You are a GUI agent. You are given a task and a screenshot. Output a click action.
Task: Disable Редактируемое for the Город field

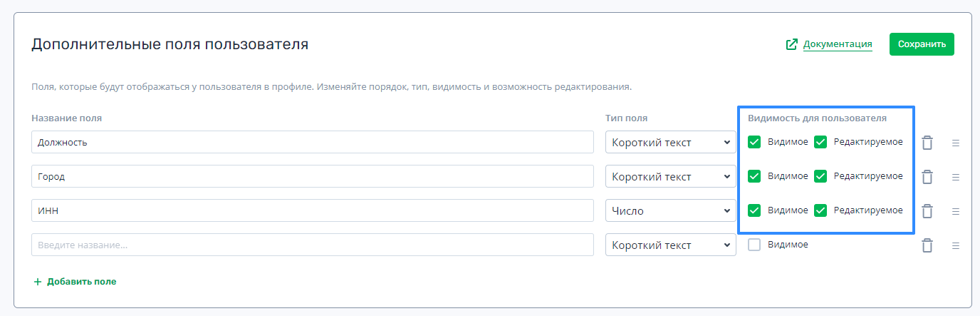(x=820, y=176)
